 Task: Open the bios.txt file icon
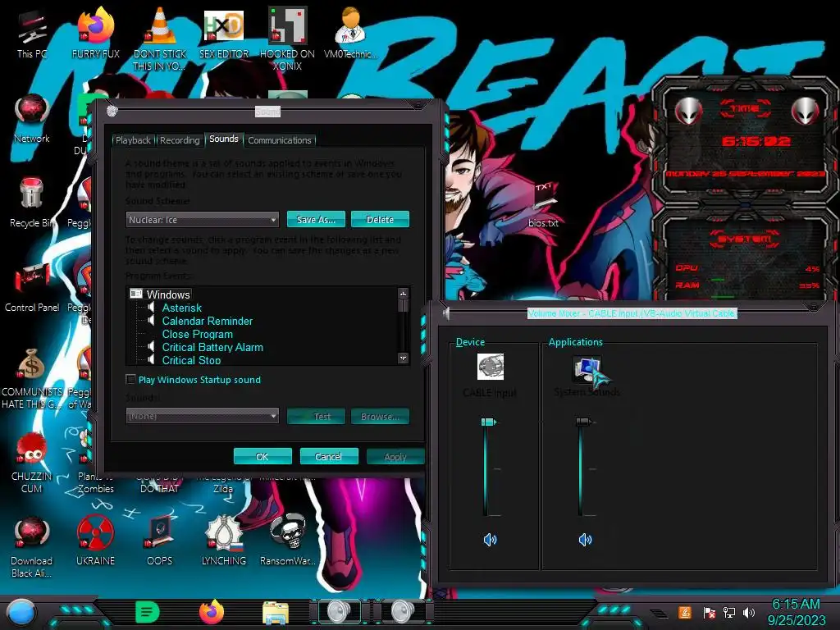[543, 206]
